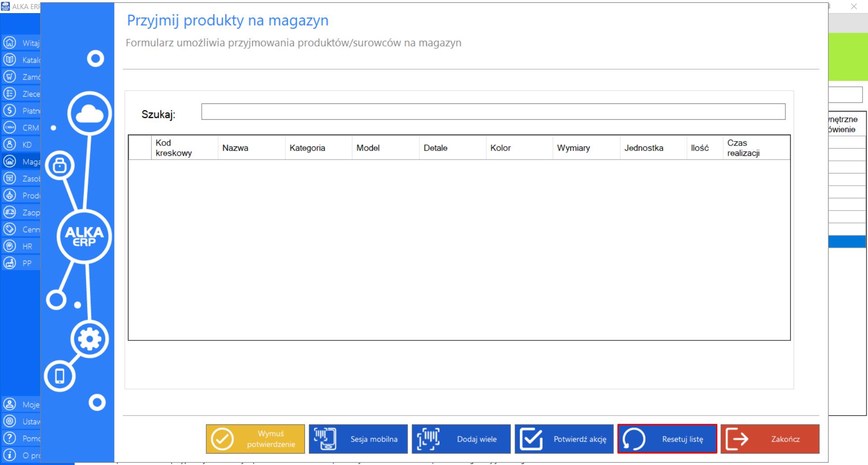Open the Moje account icon in sidebar
This screenshot has width=868, height=465.
(x=9, y=404)
